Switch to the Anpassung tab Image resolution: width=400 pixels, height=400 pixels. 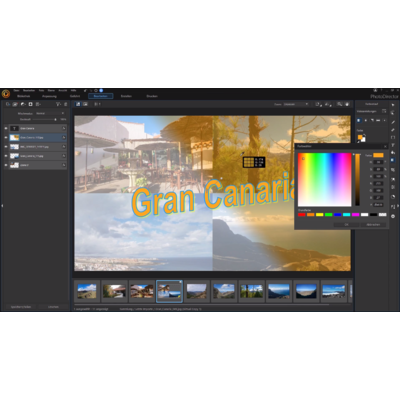pos(49,96)
